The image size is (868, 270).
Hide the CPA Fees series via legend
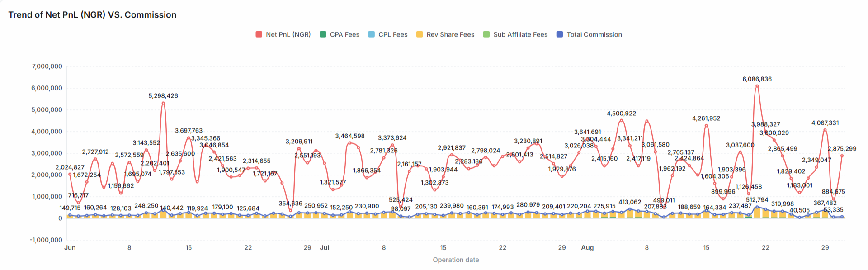pyautogui.click(x=340, y=34)
